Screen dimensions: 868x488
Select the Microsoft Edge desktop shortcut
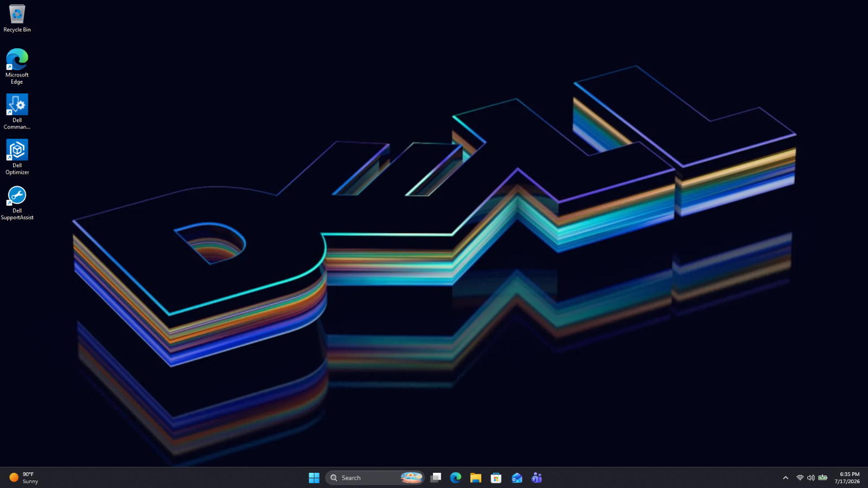coord(17,66)
